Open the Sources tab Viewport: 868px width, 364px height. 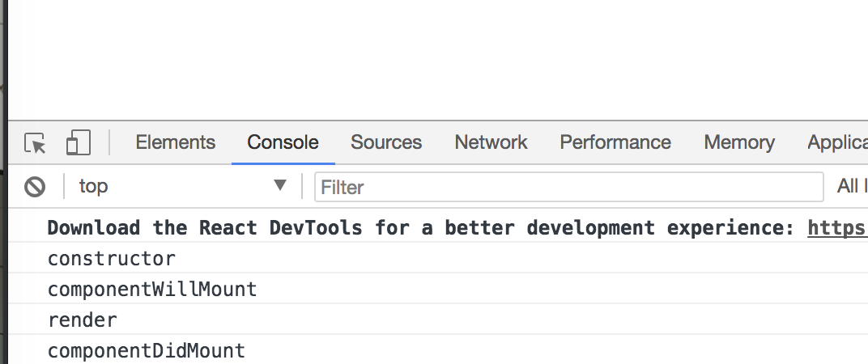385,143
